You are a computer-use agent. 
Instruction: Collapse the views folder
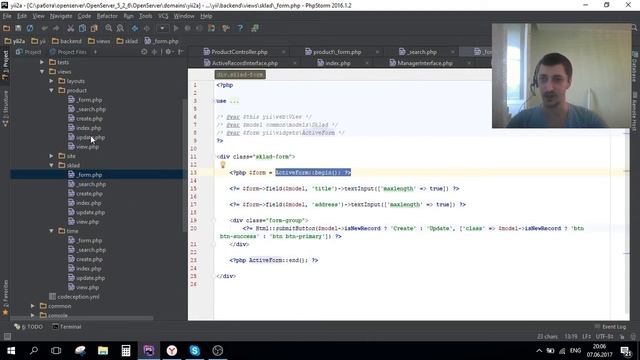pyautogui.click(x=42, y=71)
